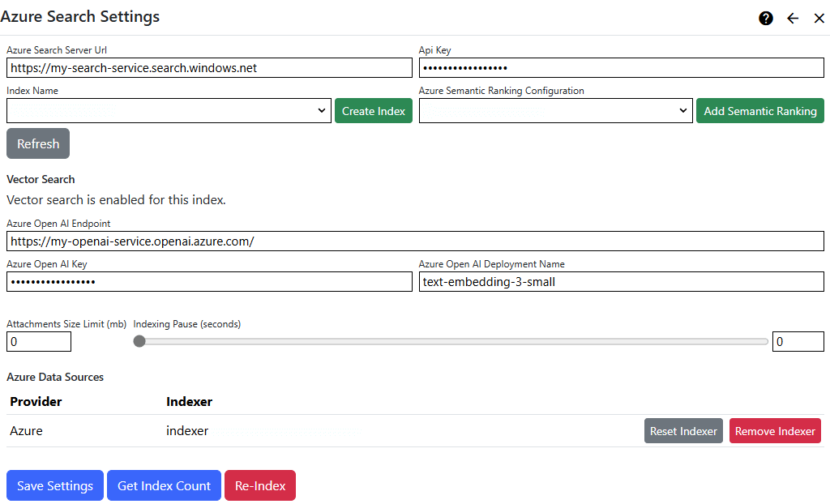Click Get Index Count
This screenshot has width=830, height=504.
pos(164,485)
